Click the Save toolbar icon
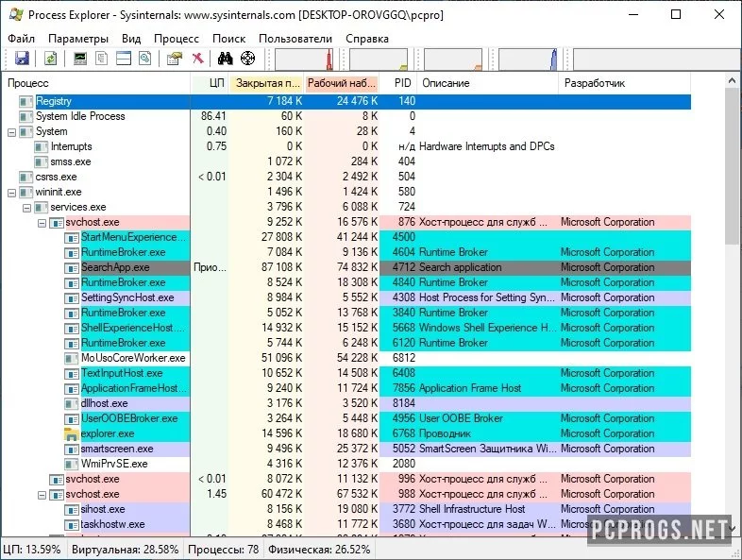 tap(22, 59)
